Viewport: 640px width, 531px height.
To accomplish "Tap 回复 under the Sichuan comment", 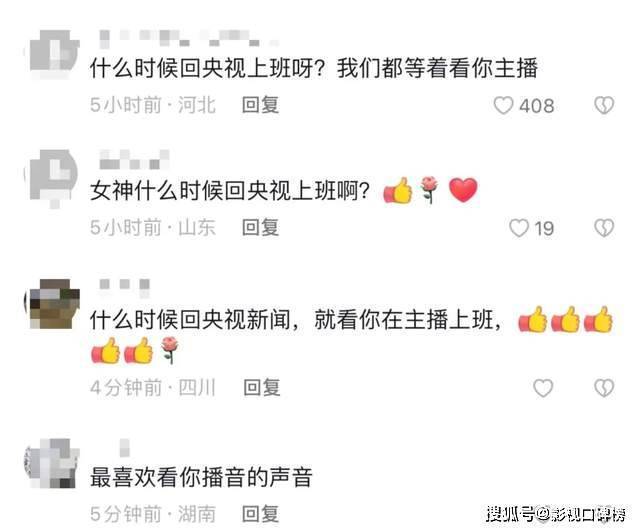I will click(x=262, y=387).
